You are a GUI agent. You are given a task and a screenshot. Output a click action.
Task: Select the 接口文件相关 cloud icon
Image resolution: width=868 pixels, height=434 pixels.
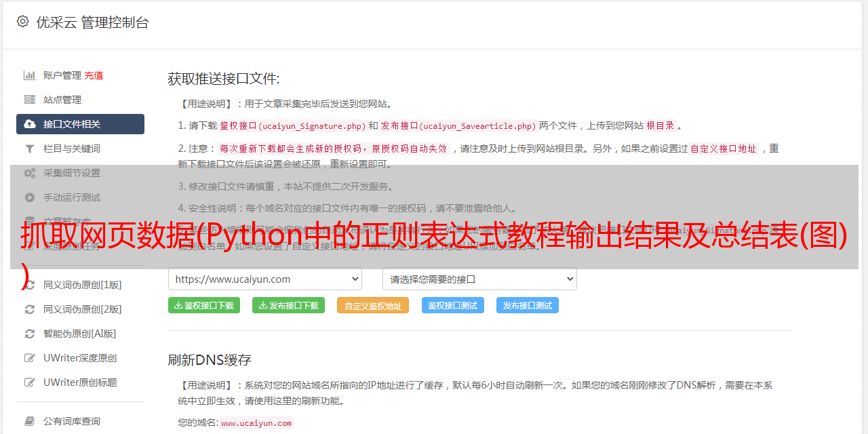[x=30, y=124]
